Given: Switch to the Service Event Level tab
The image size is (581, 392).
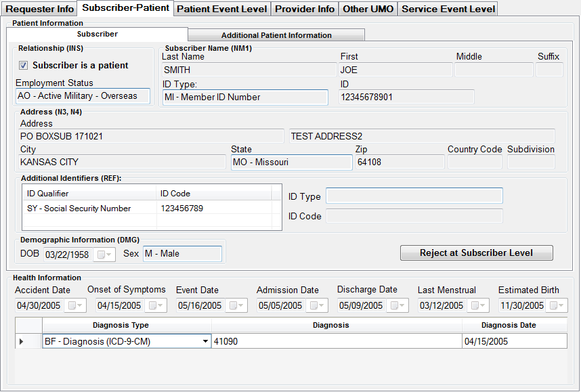Looking at the screenshot, I should 448,9.
